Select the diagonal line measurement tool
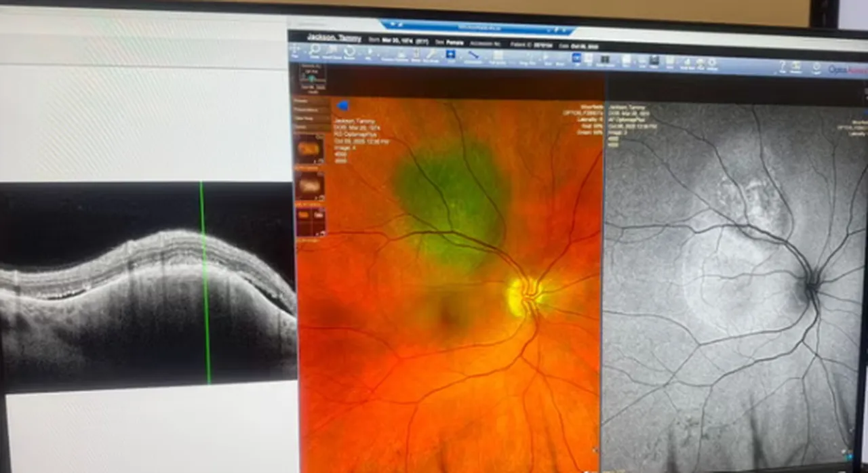This screenshot has width=868, height=473. [473, 56]
